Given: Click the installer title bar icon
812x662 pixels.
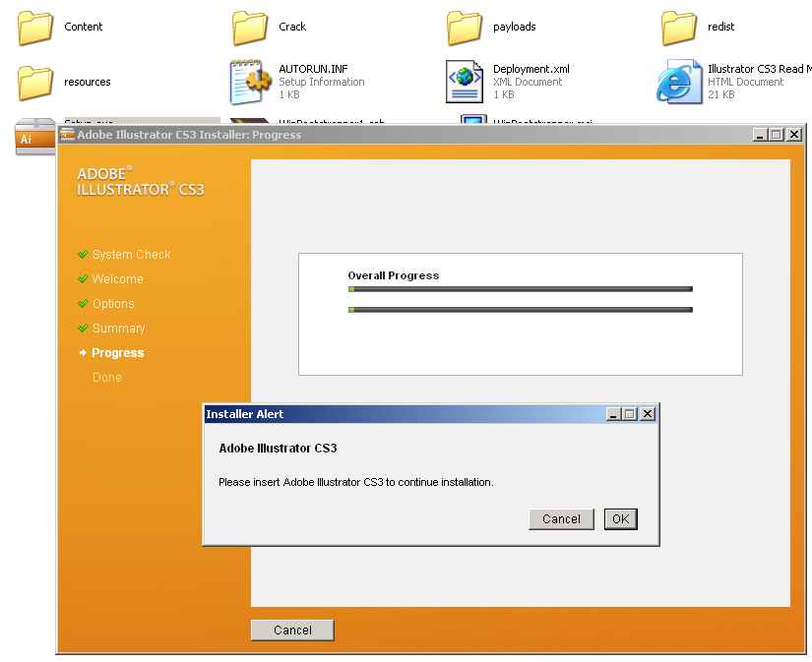Looking at the screenshot, I should (x=67, y=135).
